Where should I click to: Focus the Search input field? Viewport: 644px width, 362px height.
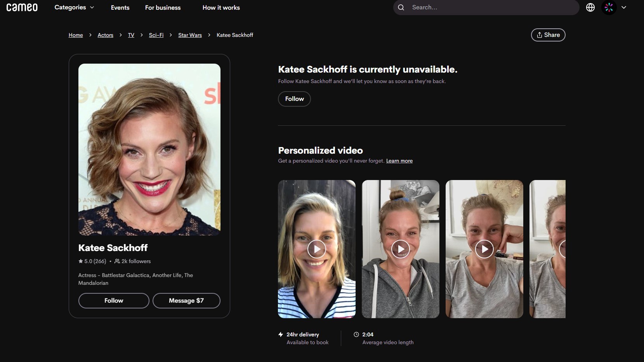coord(493,7)
